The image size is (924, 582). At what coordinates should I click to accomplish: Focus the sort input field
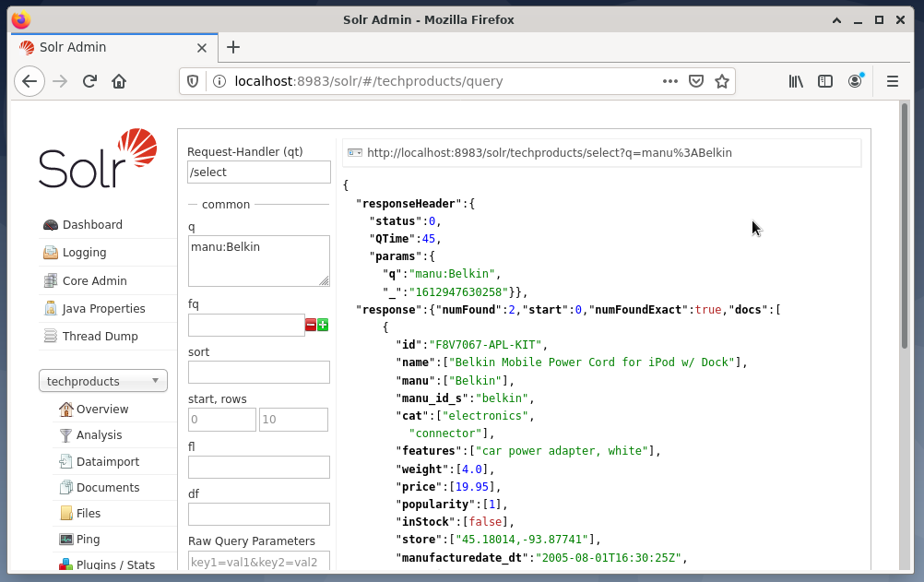click(259, 372)
